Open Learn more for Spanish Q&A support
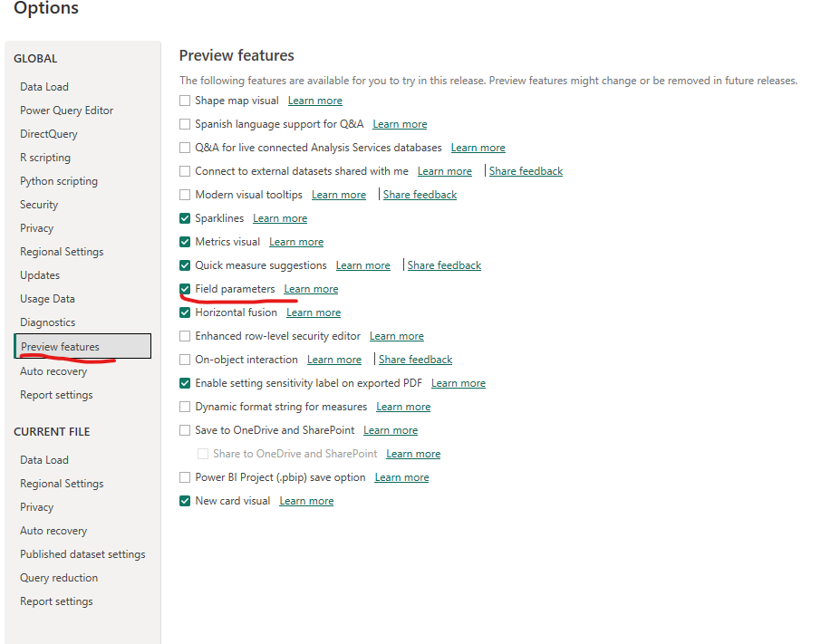Image resolution: width=821 pixels, height=644 pixels. (x=400, y=124)
